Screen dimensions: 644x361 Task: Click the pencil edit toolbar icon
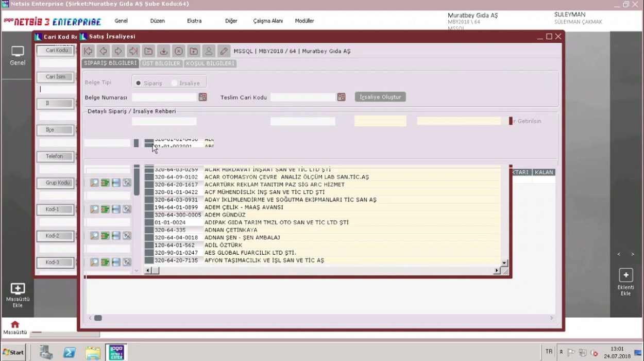point(223,51)
